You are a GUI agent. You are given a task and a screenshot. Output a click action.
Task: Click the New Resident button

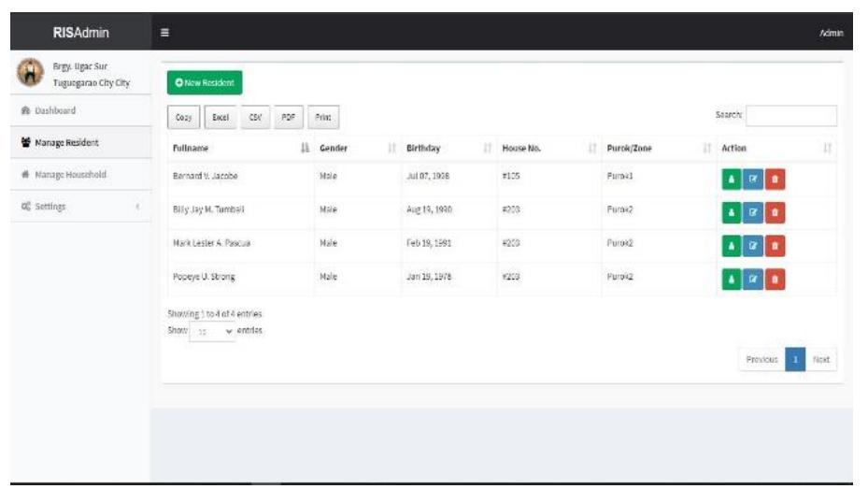[x=205, y=83]
